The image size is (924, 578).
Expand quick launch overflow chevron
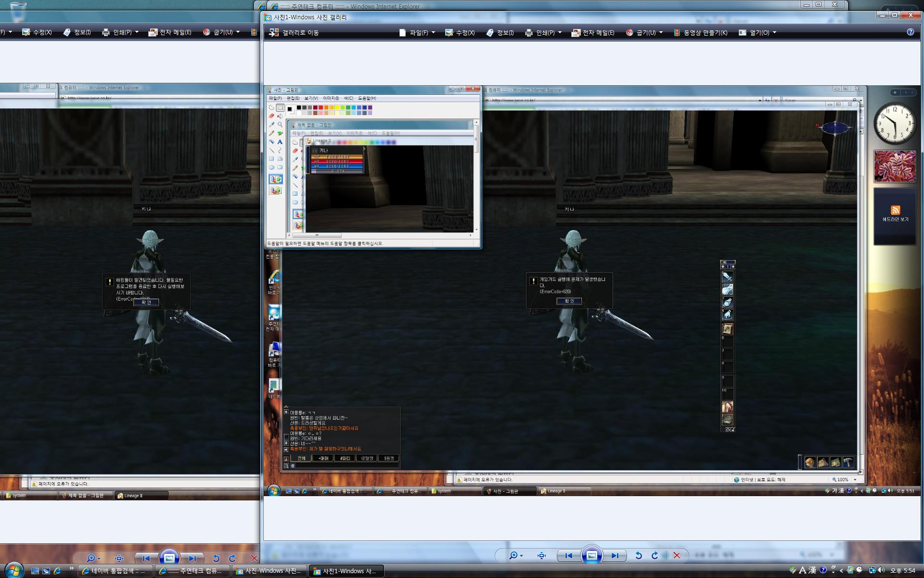tap(72, 569)
